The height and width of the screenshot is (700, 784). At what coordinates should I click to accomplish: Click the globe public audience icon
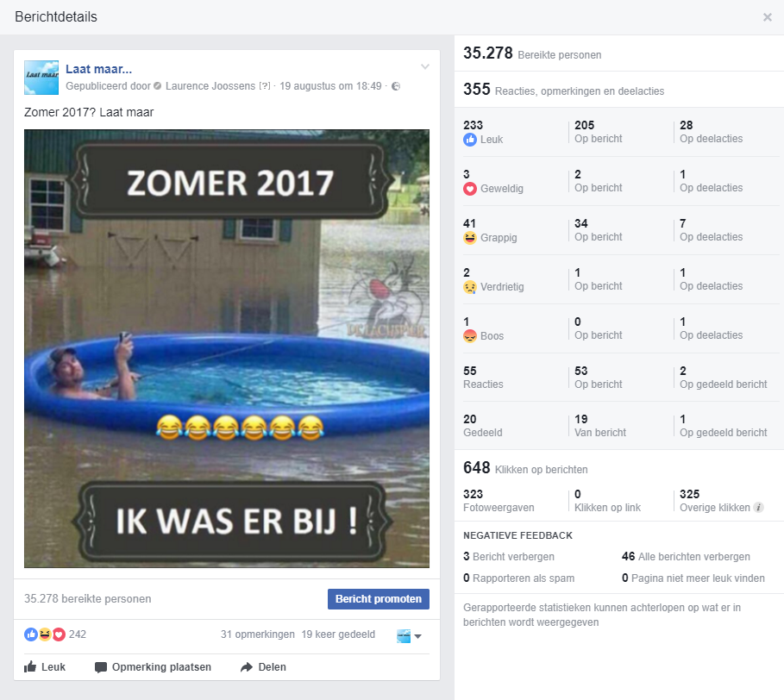click(x=396, y=86)
